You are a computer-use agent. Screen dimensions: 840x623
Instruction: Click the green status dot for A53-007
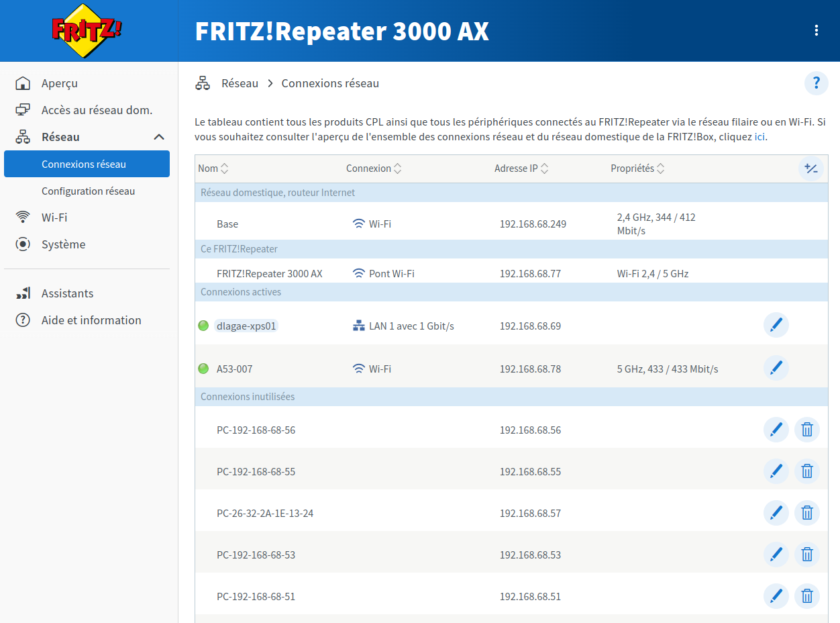click(x=203, y=369)
